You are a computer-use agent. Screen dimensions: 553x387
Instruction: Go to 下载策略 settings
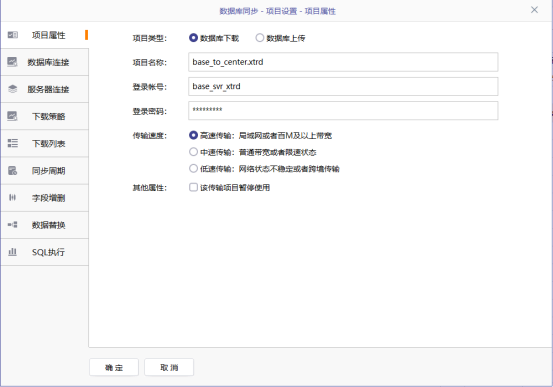click(x=44, y=116)
